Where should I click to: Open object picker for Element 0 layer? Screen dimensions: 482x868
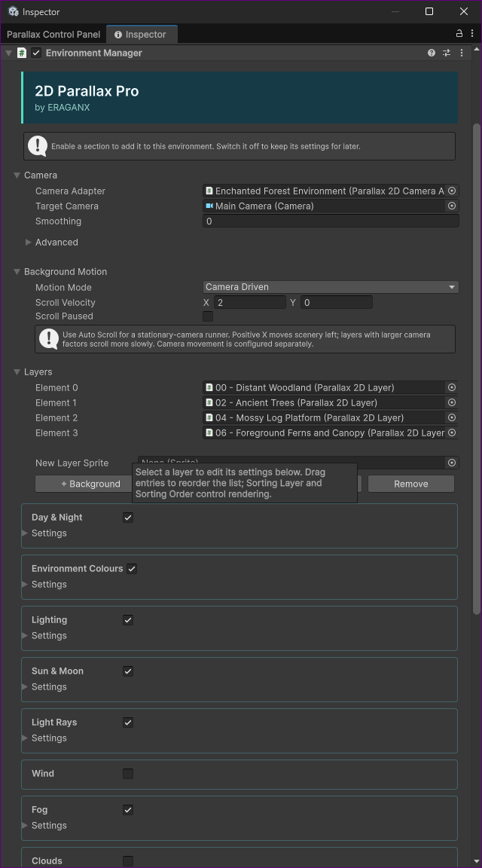(x=452, y=387)
